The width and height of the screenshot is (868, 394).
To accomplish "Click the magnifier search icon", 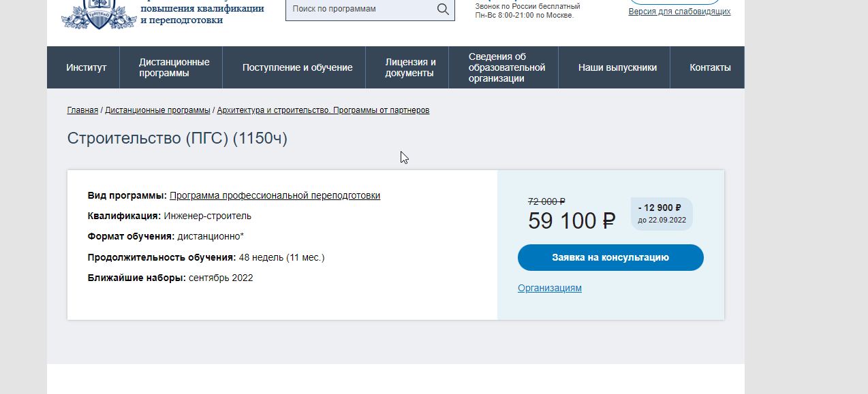I will pos(443,10).
